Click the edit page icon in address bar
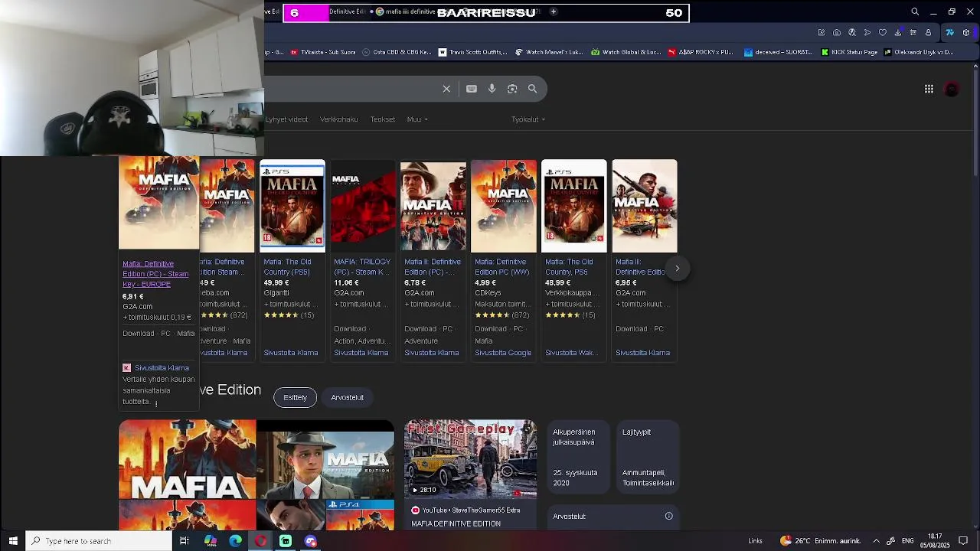Screen dimensions: 980x551 (822, 32)
